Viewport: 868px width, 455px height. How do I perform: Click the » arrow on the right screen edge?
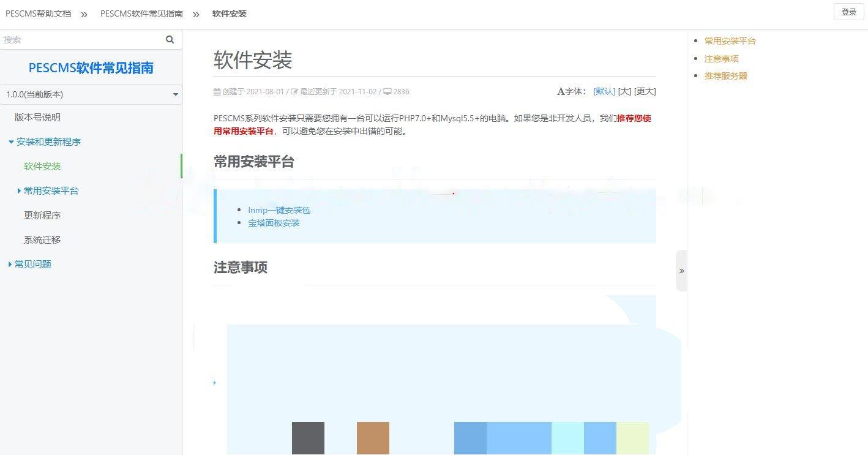click(681, 270)
